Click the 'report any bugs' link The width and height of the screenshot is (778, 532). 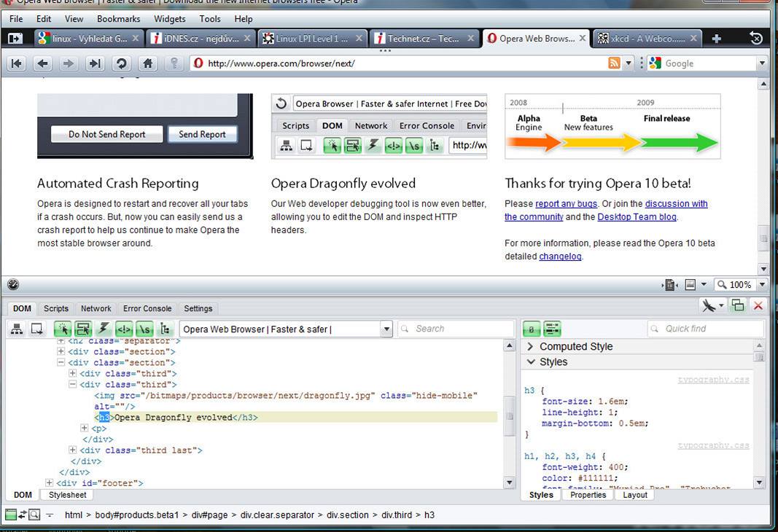[567, 204]
